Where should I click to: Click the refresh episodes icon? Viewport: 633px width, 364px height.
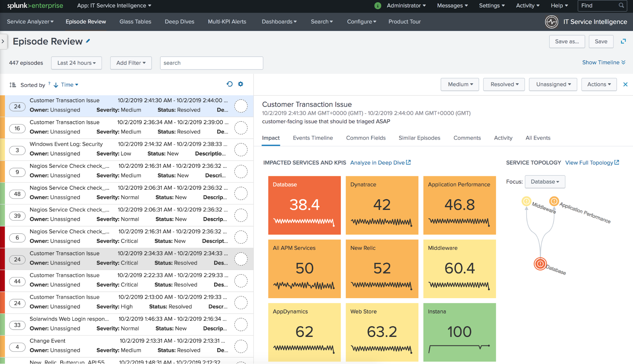230,84
